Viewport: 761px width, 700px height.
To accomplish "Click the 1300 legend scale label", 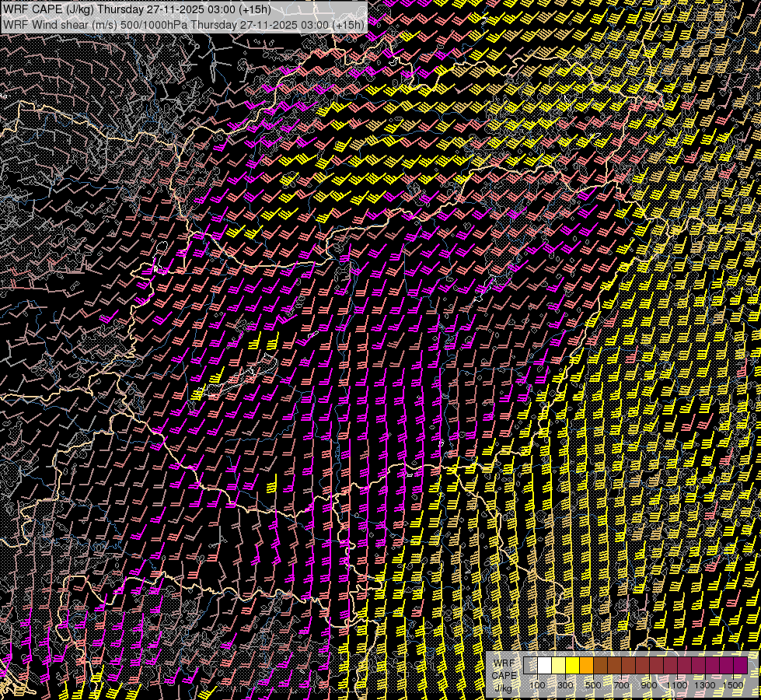I will (x=705, y=685).
